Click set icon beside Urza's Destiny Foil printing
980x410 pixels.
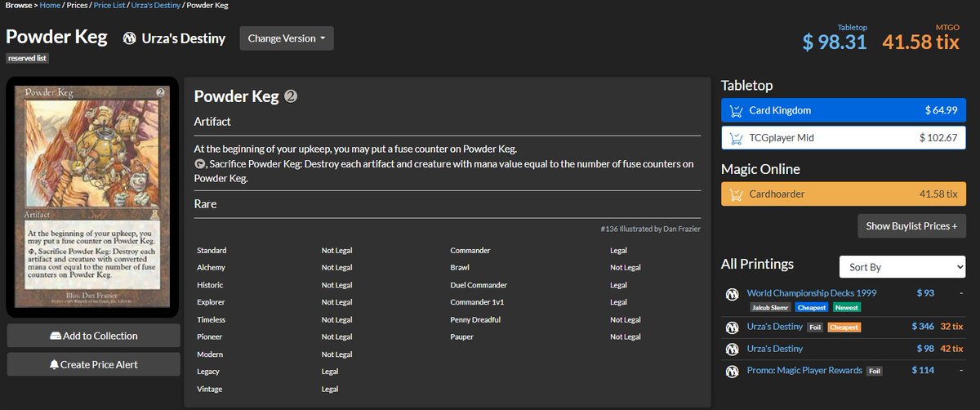[733, 328]
